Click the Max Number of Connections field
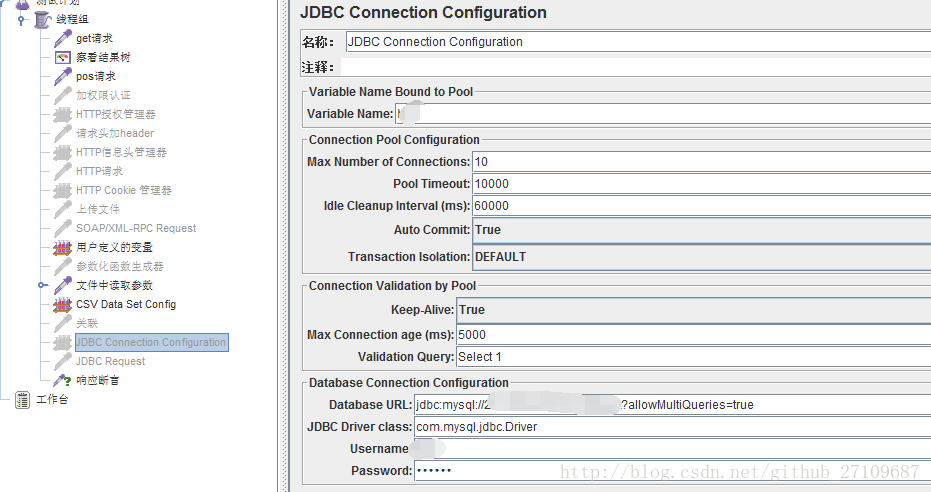The image size is (931, 492). click(700, 162)
